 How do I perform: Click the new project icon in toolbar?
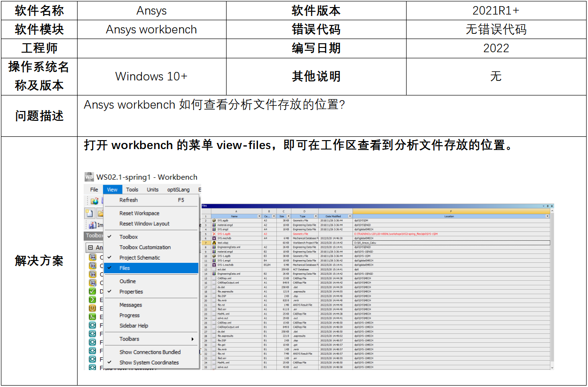coord(90,213)
